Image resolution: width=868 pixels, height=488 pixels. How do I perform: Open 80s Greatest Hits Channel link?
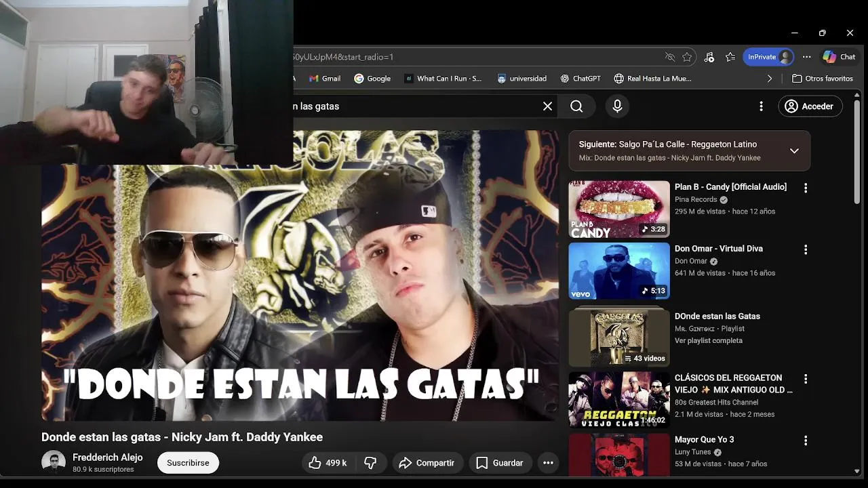pyautogui.click(x=716, y=403)
